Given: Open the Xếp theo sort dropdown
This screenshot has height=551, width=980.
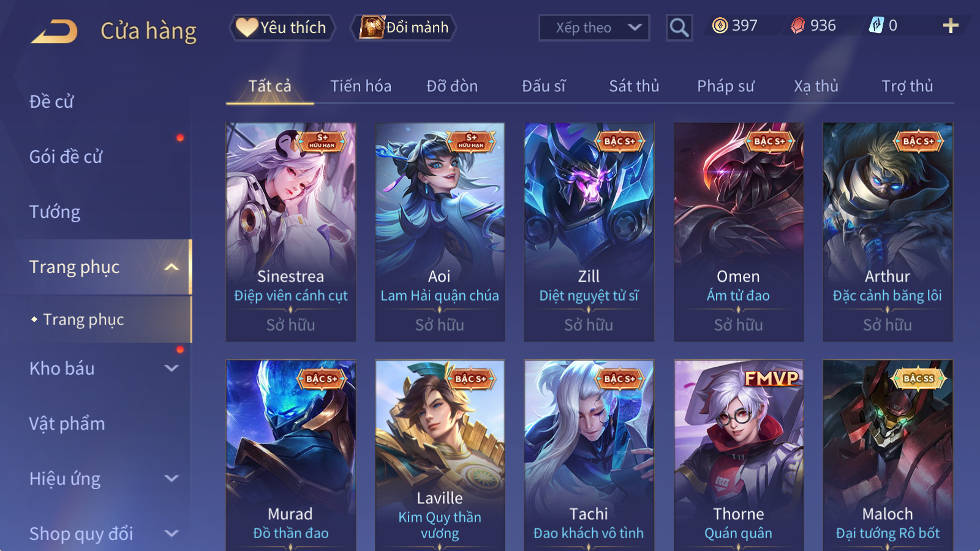Looking at the screenshot, I should [594, 28].
